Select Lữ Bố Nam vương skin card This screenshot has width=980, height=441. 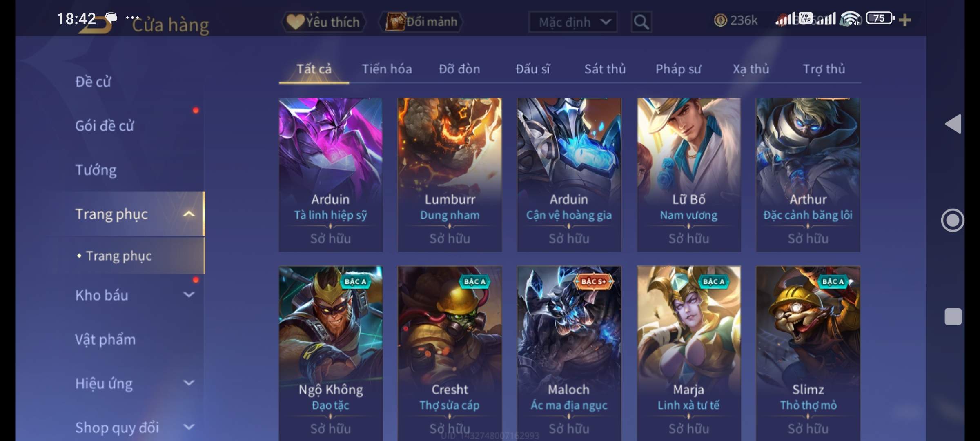click(x=688, y=175)
